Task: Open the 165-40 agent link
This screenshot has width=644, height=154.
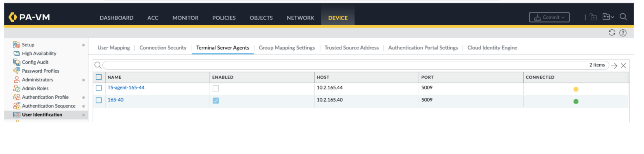Action: pyautogui.click(x=116, y=100)
